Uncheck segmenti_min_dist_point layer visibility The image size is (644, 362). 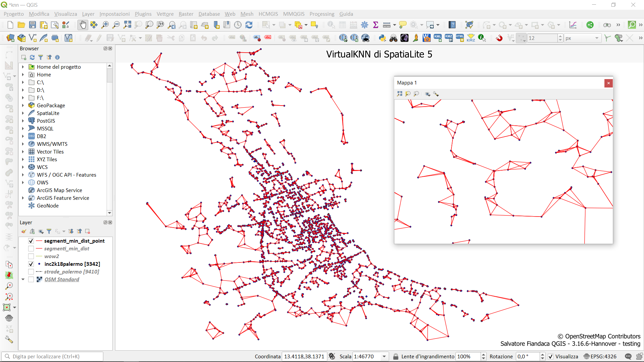pyautogui.click(x=31, y=241)
